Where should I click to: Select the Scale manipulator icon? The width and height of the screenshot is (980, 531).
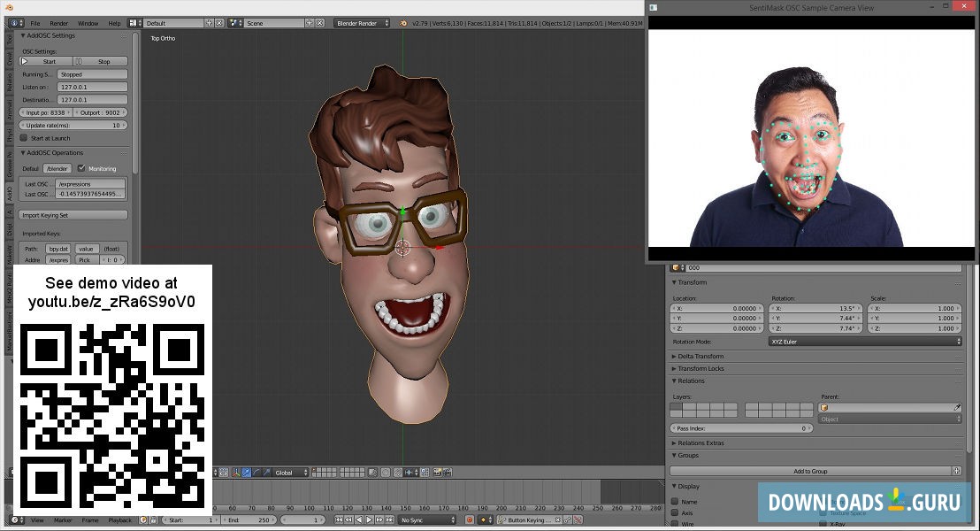(266, 473)
